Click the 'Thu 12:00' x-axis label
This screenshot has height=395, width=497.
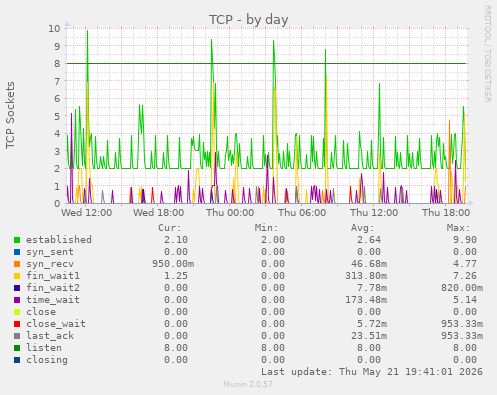pos(374,213)
